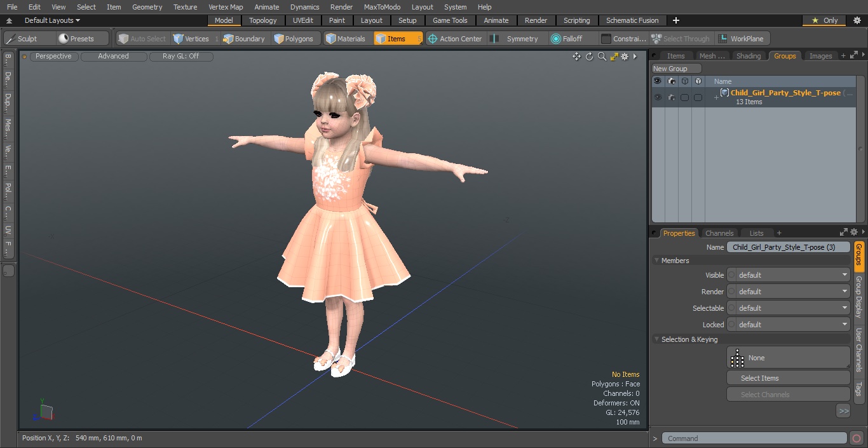The image size is (868, 448).
Task: Collapse the Selection & Keying section
Action: (x=657, y=339)
